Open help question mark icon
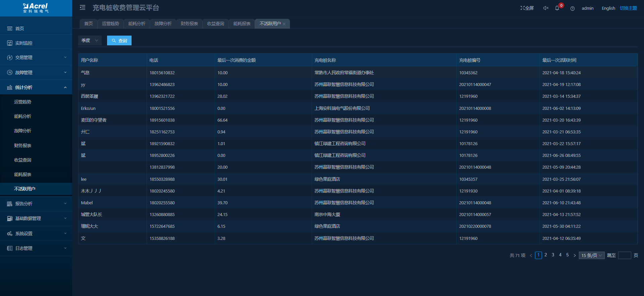The width and height of the screenshot is (644, 296). click(x=573, y=8)
